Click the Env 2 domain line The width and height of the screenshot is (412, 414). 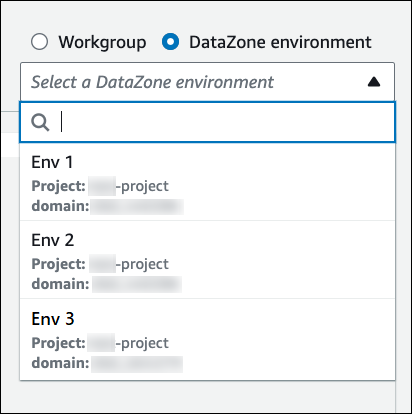point(107,284)
